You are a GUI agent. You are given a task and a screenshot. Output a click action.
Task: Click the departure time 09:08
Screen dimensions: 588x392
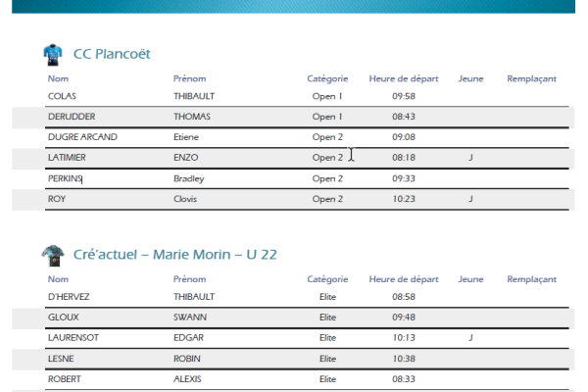[x=404, y=137]
